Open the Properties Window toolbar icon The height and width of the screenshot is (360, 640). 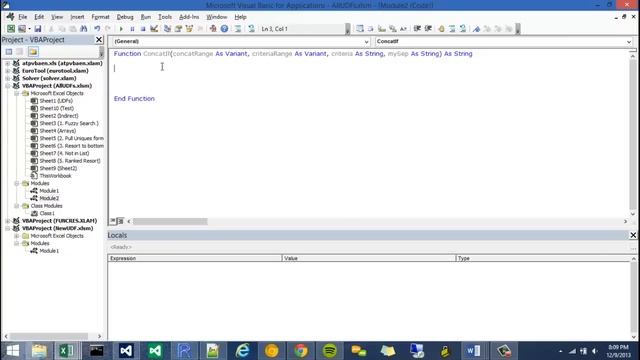(x=178, y=29)
